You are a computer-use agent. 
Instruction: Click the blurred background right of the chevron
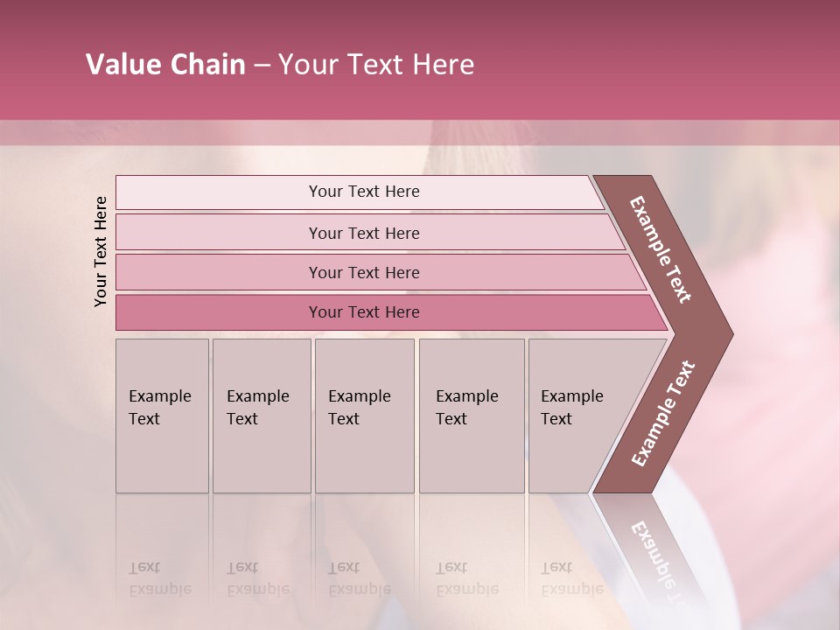coord(783,334)
